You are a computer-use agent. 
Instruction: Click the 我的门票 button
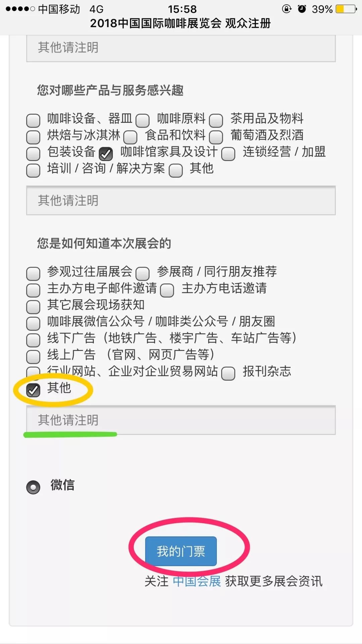point(181,551)
